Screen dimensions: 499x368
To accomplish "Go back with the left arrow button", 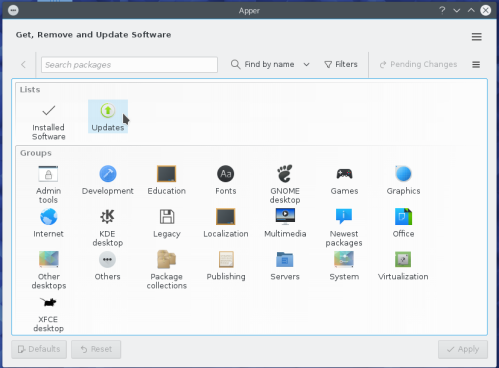I will coord(23,64).
